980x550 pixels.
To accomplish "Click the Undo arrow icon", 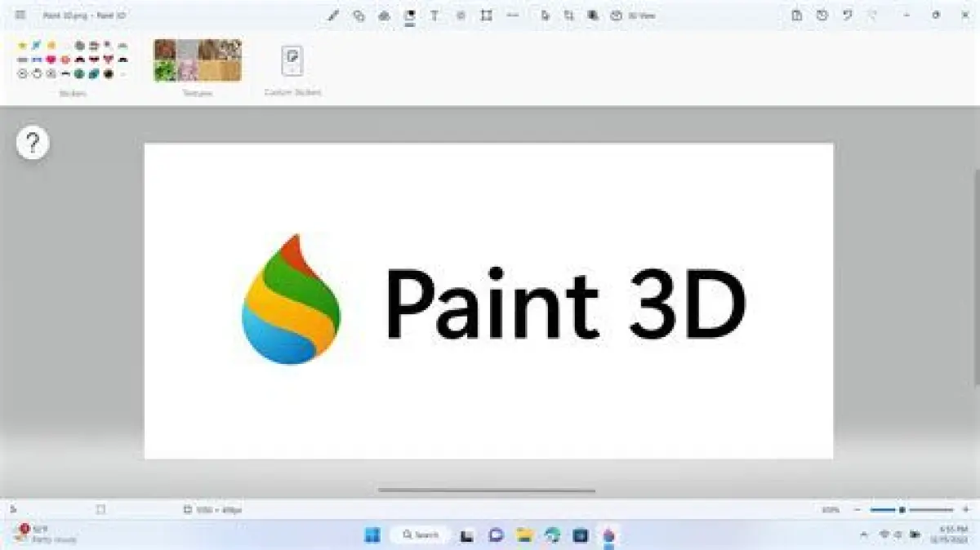I will click(x=848, y=16).
